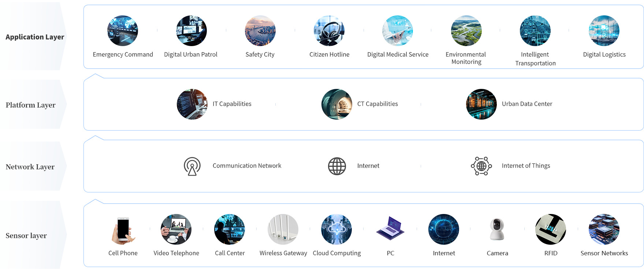Switch to the Platform Layer tab
Screen dimensions: 644x278
point(31,105)
